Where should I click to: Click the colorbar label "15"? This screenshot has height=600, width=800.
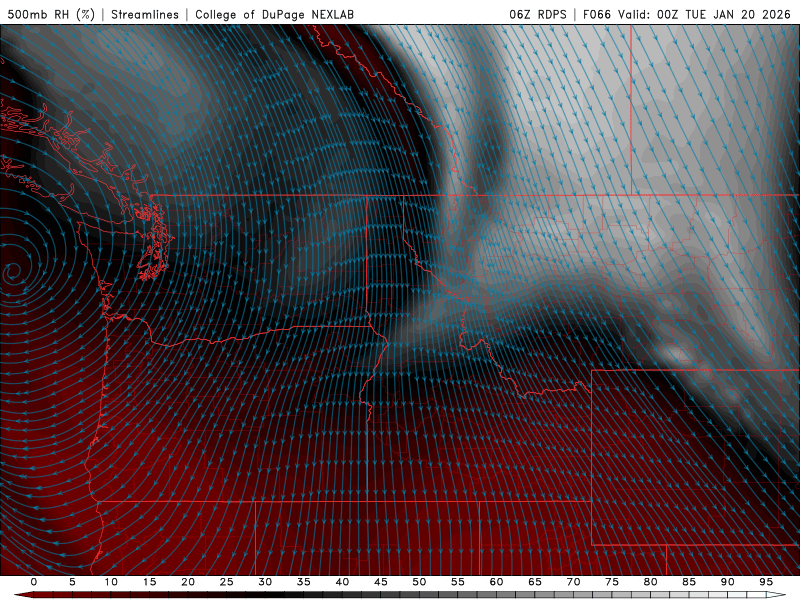(149, 582)
